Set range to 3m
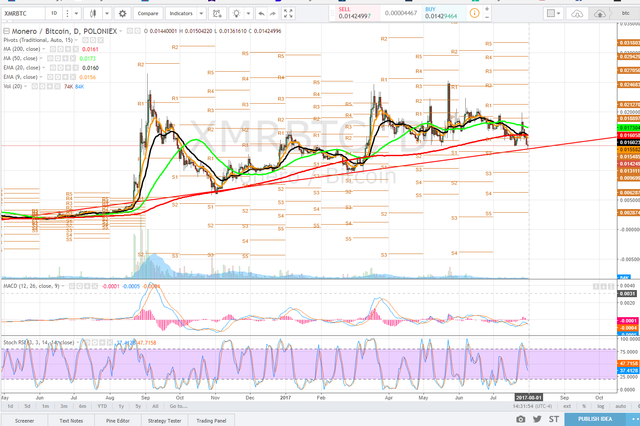The image size is (640, 426). point(64,406)
